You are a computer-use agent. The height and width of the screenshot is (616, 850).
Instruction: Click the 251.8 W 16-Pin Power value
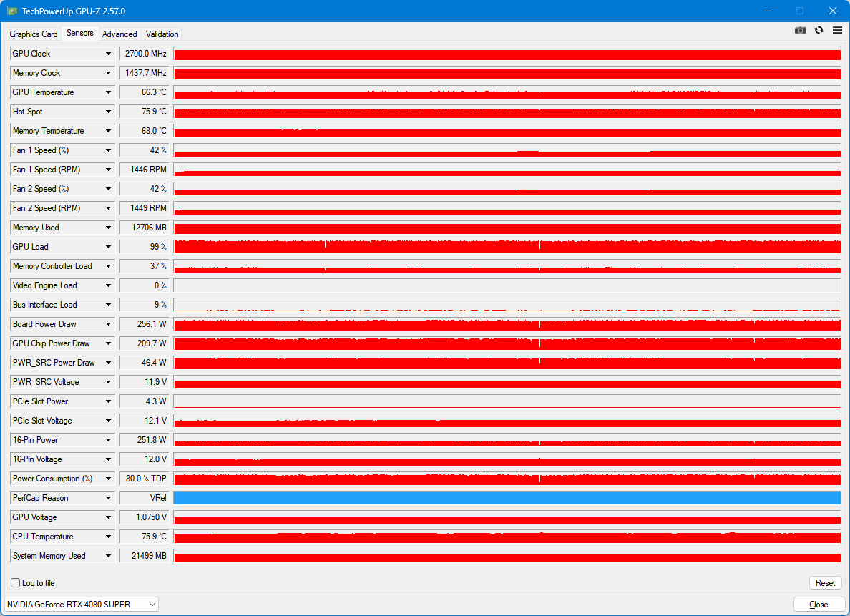coord(145,440)
